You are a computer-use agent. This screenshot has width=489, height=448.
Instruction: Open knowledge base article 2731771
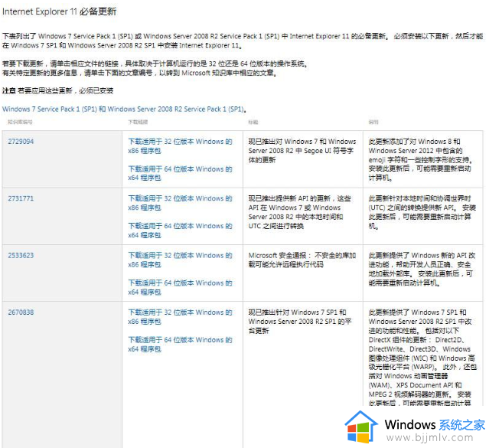click(21, 198)
